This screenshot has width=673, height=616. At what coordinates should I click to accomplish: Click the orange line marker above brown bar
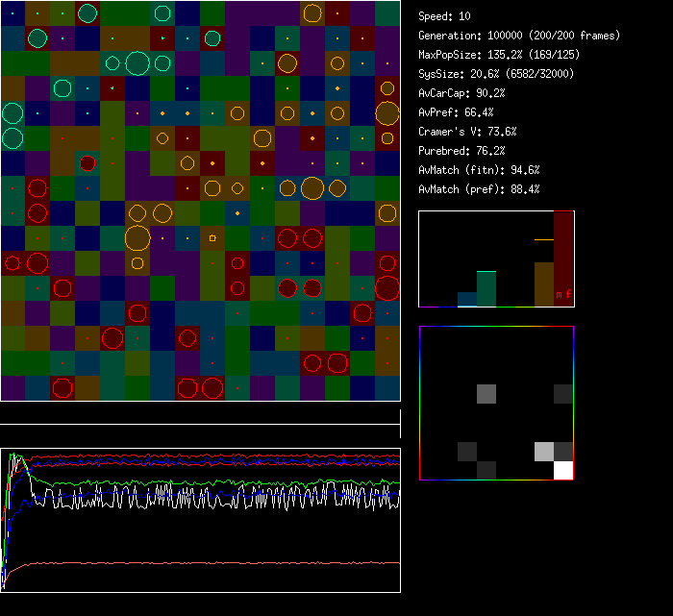(544, 239)
